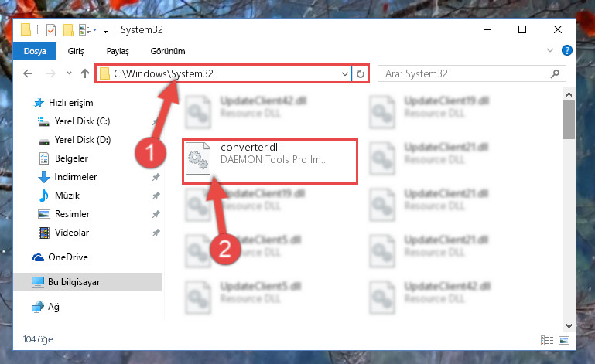Switch to details view in status bar

[547, 341]
